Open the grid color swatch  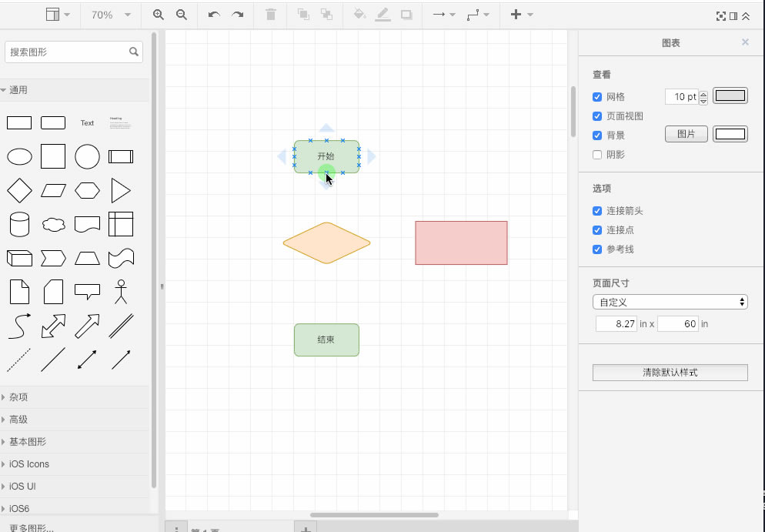[730, 96]
